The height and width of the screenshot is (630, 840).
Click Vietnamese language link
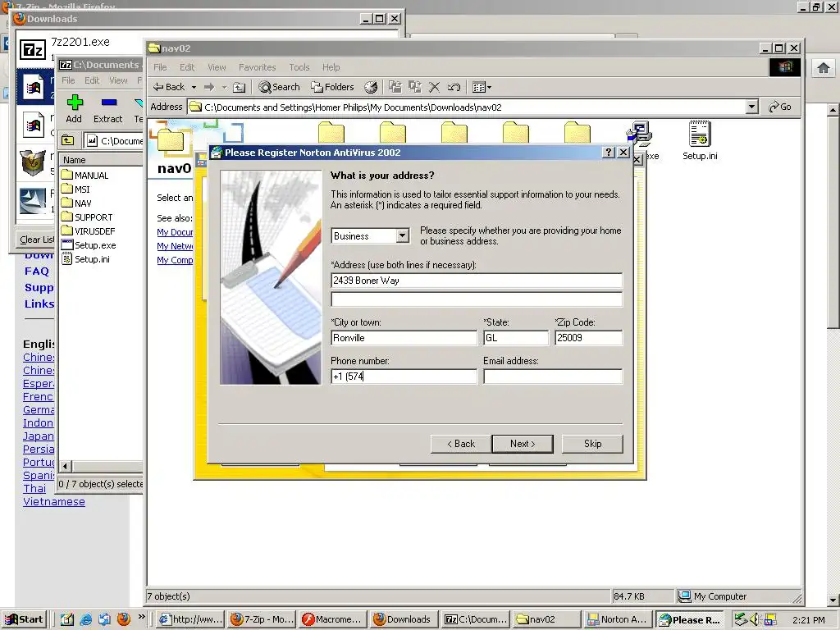pyautogui.click(x=53, y=501)
